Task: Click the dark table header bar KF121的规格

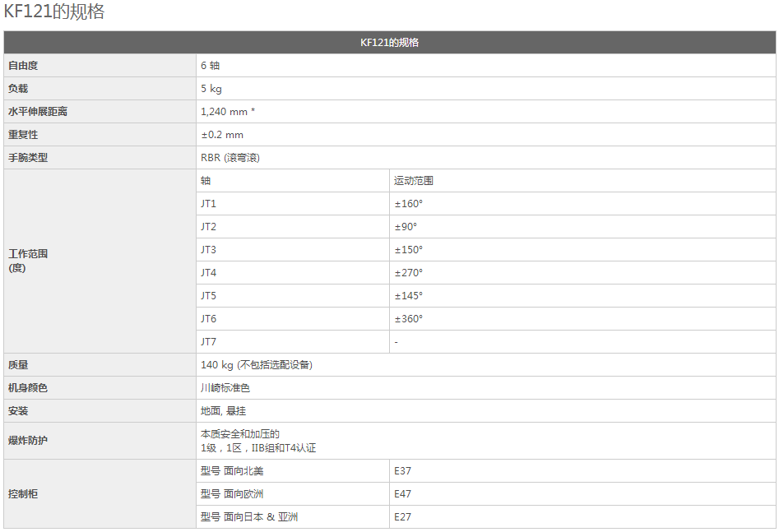Action: 389,42
